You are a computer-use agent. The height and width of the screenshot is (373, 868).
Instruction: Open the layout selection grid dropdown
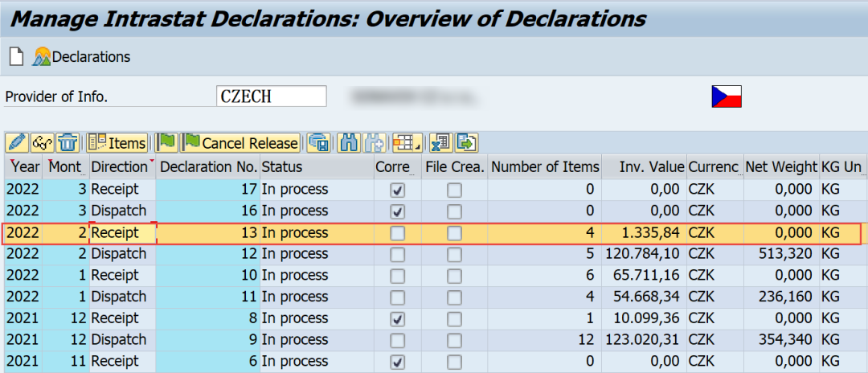coord(407,143)
